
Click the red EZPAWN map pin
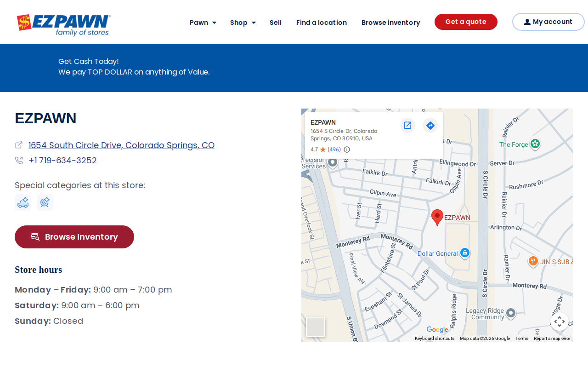437,217
